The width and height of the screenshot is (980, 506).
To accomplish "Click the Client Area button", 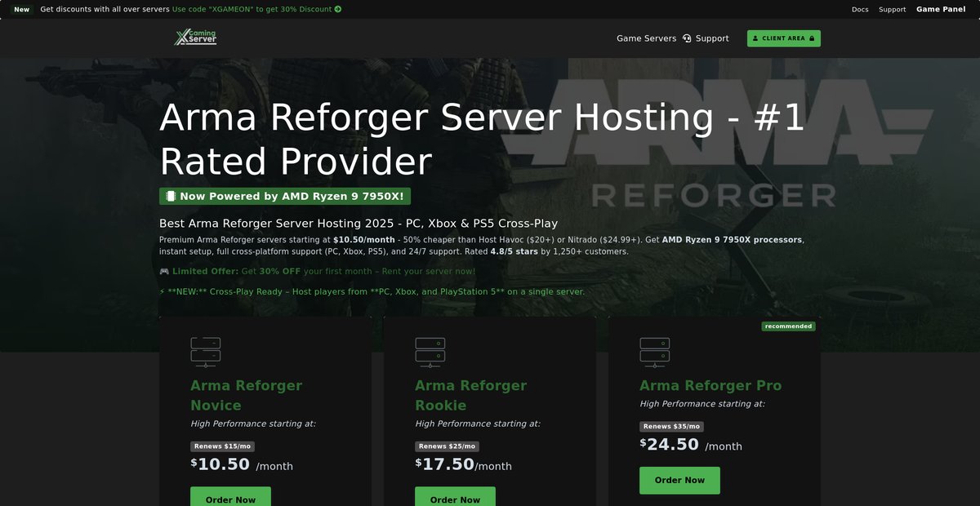I will (x=784, y=38).
